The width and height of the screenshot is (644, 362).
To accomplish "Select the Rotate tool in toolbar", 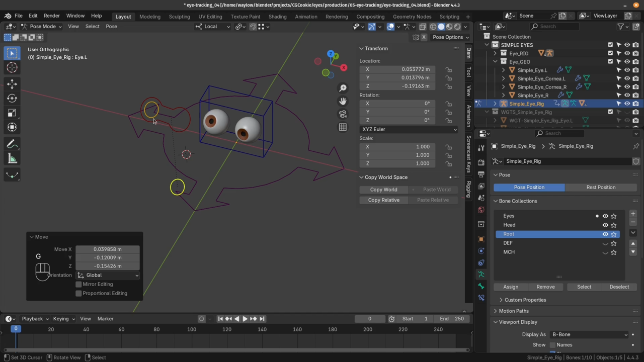I will (12, 99).
